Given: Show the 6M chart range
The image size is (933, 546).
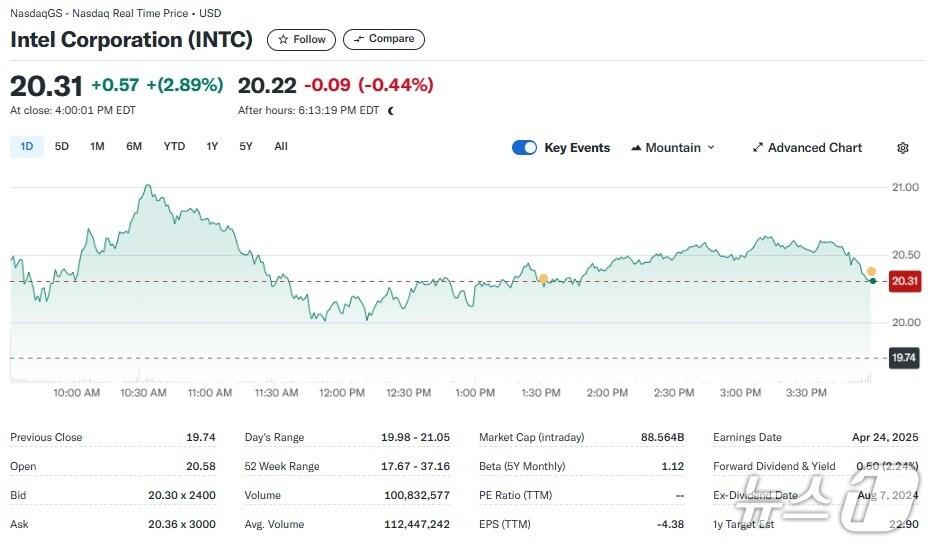Looking at the screenshot, I should click(134, 147).
